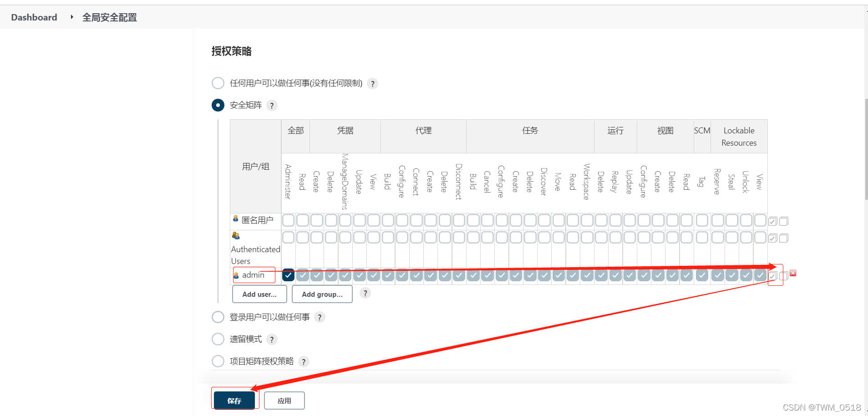Check Lockable Resources Steal for 匿名用户
Viewport: 868px width, 416px height.
(731, 220)
